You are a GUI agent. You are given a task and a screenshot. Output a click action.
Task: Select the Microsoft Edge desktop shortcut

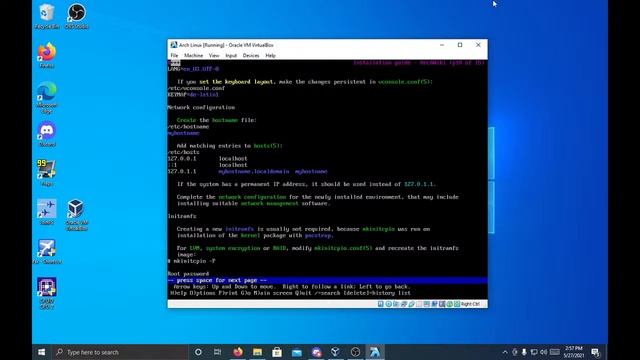(47, 97)
